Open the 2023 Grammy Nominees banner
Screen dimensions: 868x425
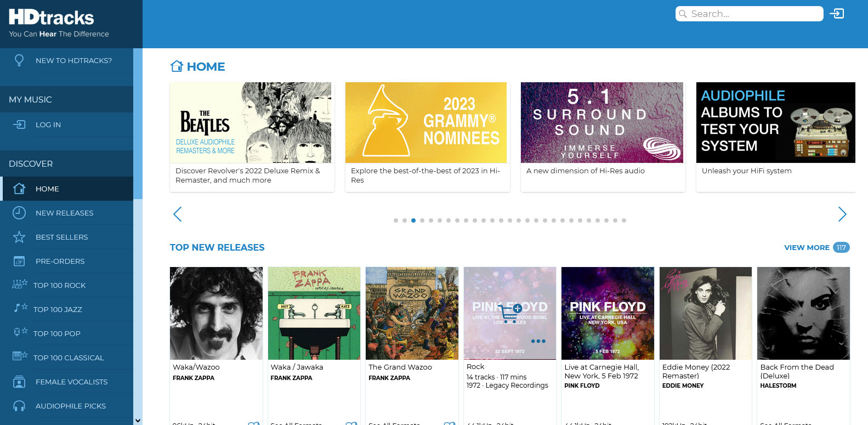point(427,123)
